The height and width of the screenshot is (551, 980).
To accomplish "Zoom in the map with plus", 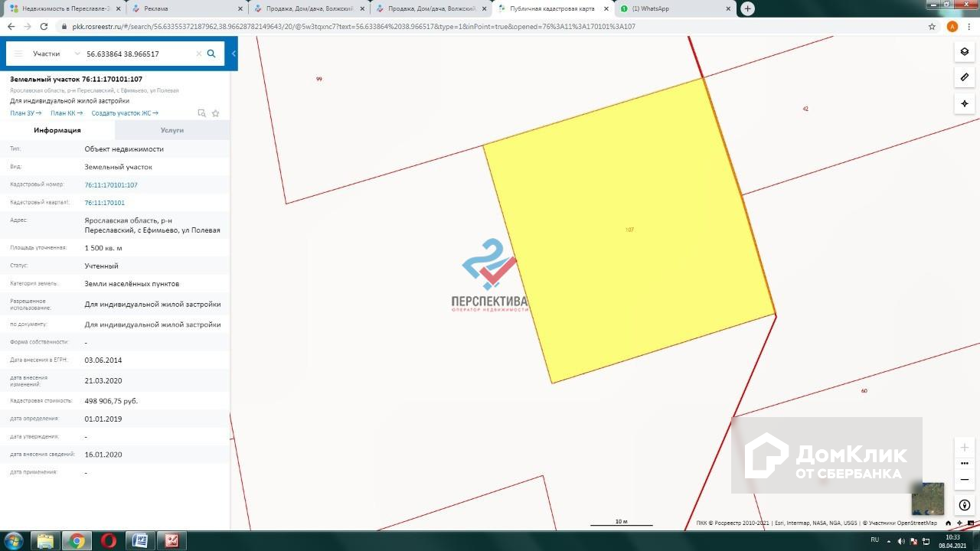I will (965, 447).
